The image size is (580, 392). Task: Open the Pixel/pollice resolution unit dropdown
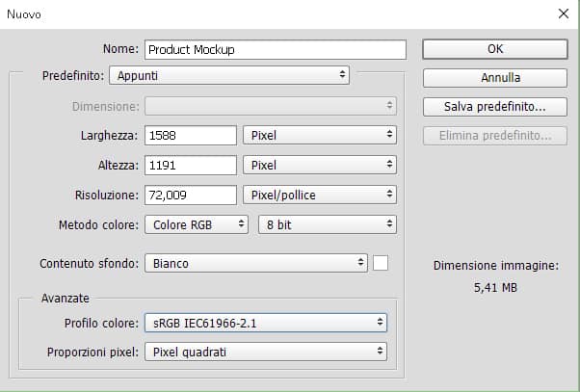319,195
